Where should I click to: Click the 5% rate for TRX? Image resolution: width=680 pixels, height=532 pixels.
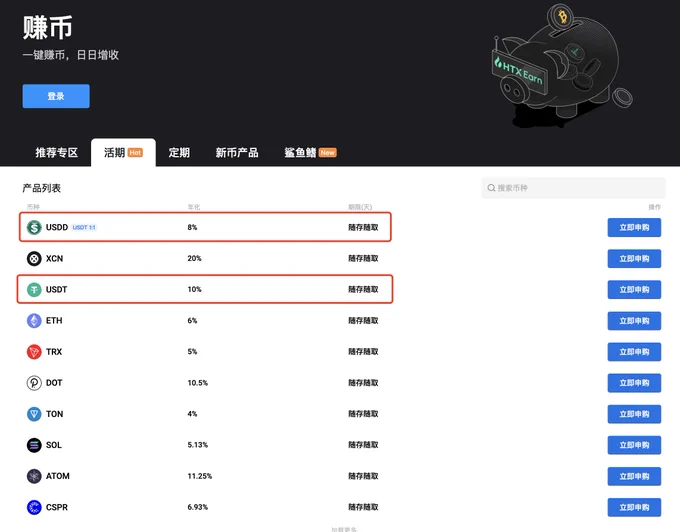[x=192, y=352]
